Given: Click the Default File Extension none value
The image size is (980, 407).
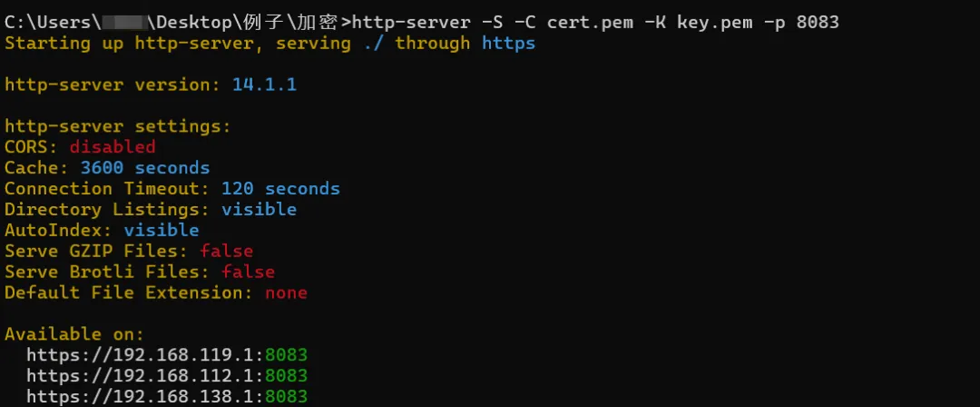Looking at the screenshot, I should tap(286, 293).
